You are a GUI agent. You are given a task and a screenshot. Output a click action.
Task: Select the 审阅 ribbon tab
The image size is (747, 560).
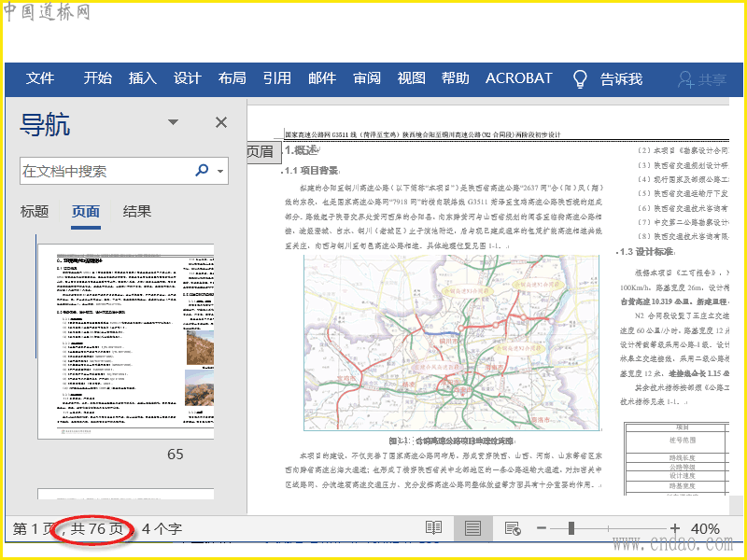(x=367, y=78)
